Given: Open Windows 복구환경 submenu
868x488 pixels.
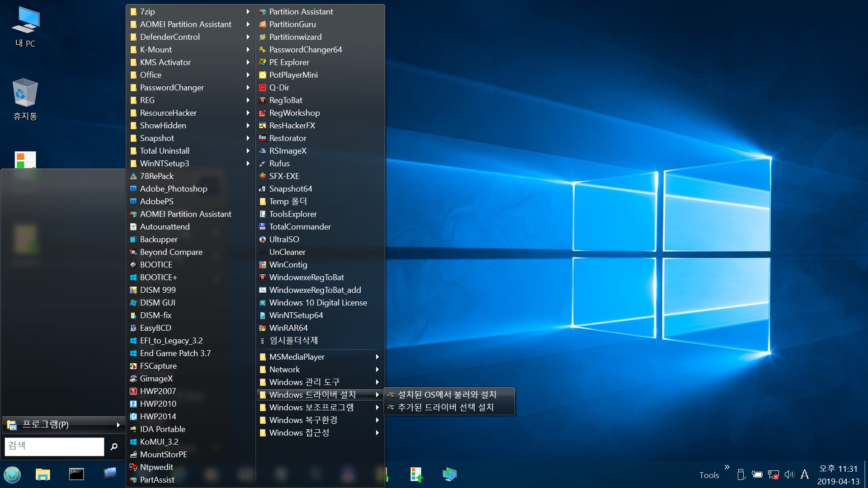Looking at the screenshot, I should coord(320,420).
